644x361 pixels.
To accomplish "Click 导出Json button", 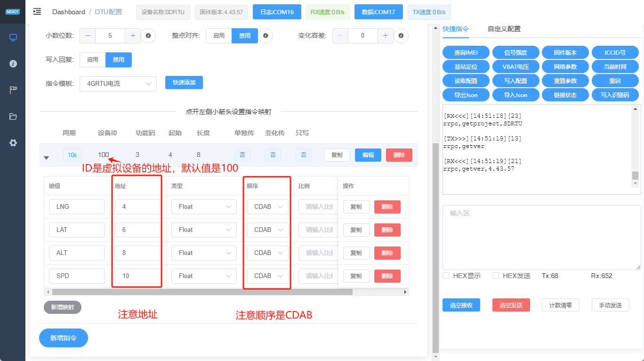I will (466, 95).
